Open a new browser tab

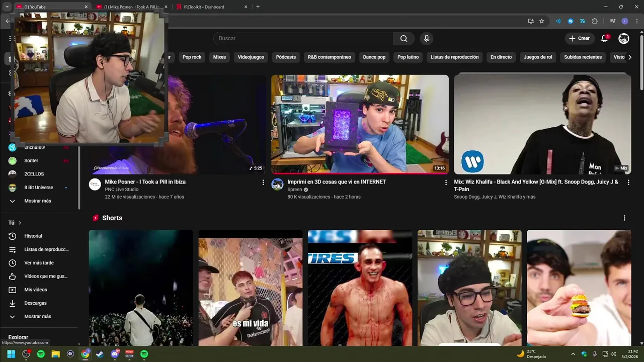[x=258, y=7]
